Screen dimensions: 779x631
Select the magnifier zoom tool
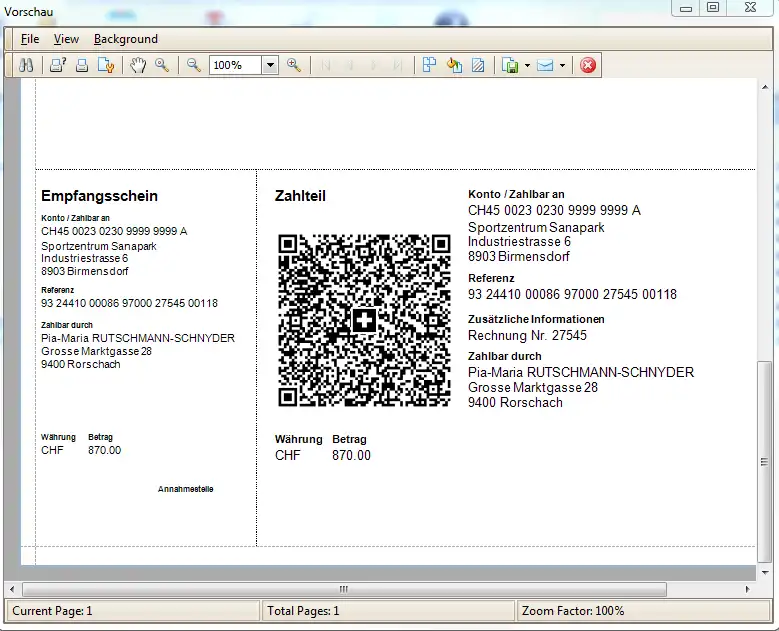pos(162,65)
